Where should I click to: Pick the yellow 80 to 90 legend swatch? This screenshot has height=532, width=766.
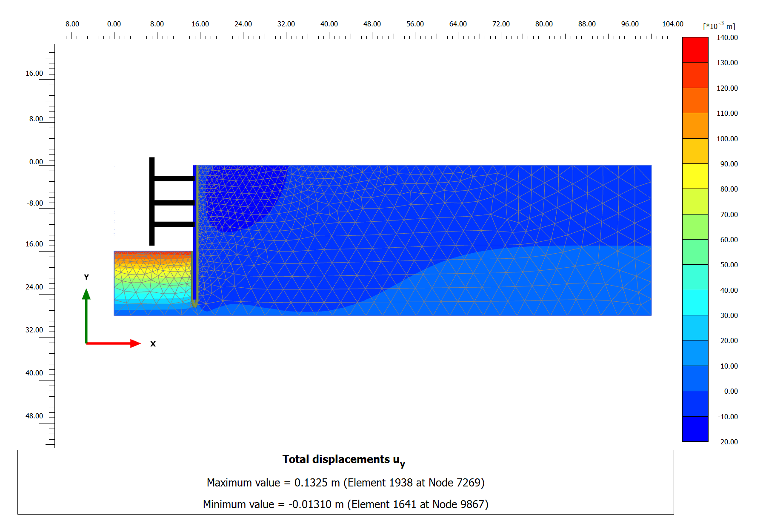tap(695, 176)
